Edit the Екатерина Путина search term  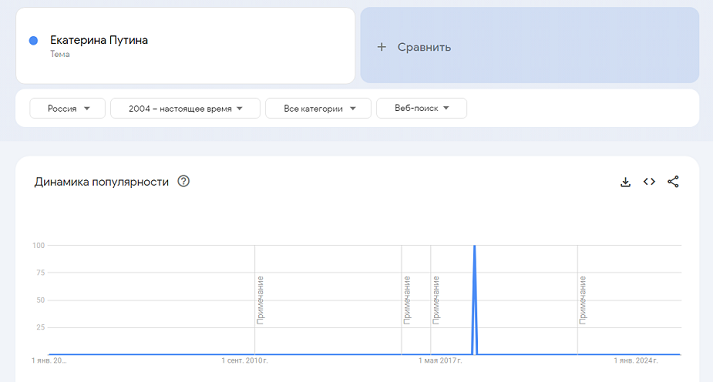point(99,40)
